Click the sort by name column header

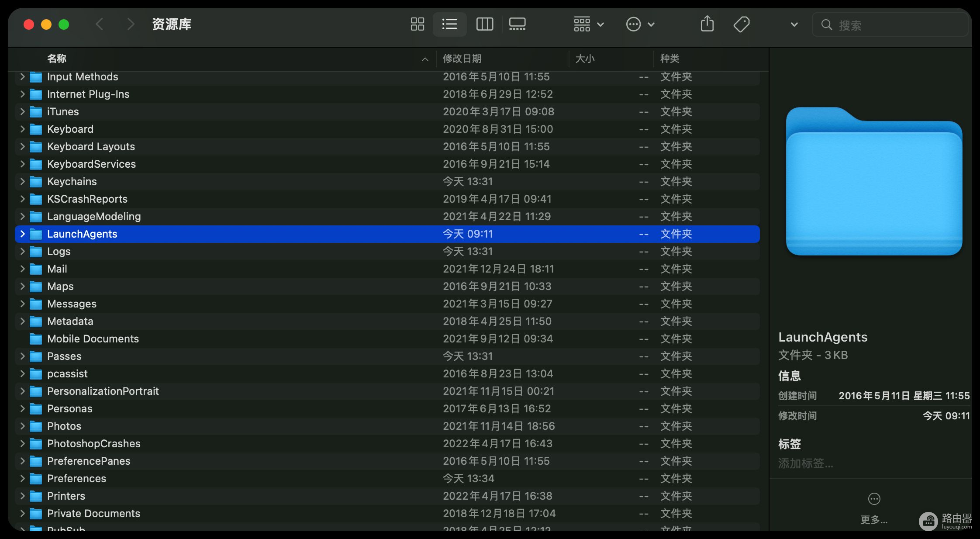click(x=56, y=59)
